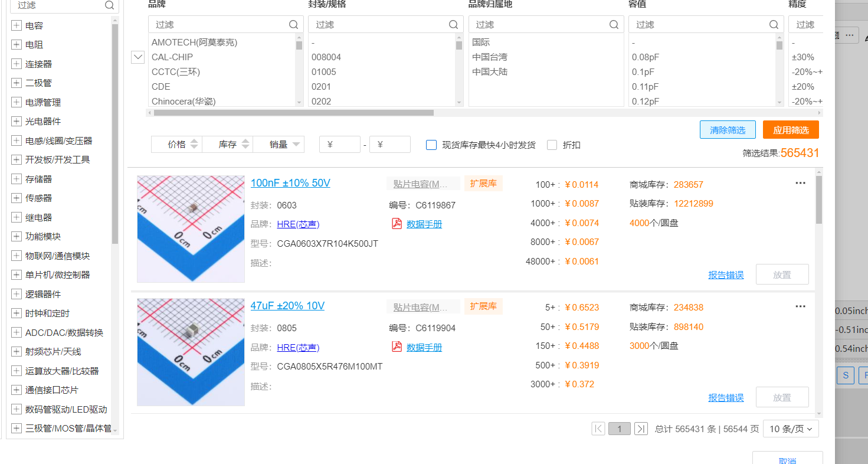The image size is (868, 464).
Task: Open more options for 100nF capacitor
Action: pos(800,183)
